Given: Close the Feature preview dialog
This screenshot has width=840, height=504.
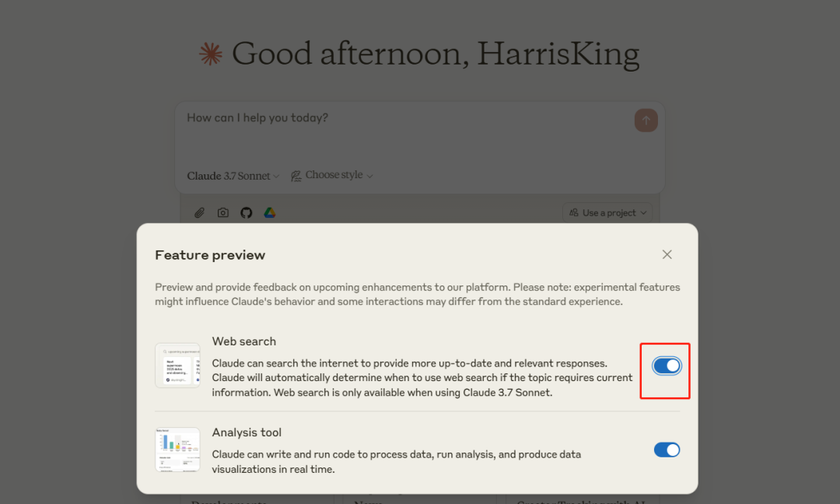Looking at the screenshot, I should tap(667, 254).
